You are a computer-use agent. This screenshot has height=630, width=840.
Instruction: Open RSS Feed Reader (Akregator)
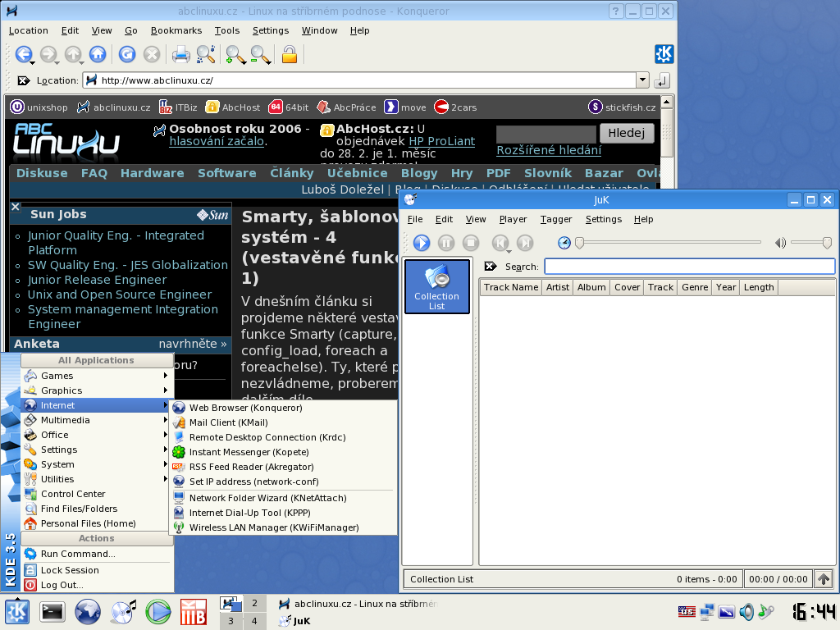tap(283, 467)
